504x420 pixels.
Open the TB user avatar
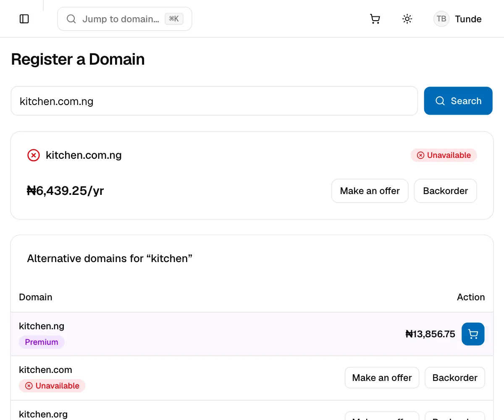click(x=441, y=19)
